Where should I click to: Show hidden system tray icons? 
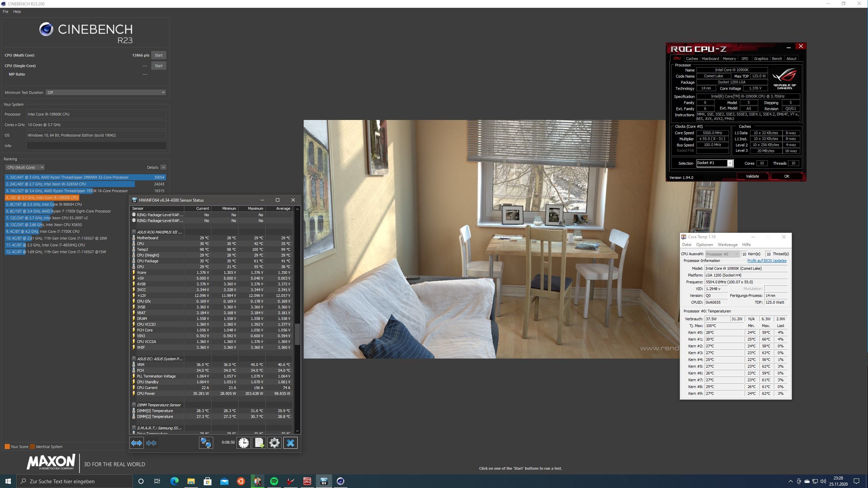(790, 481)
